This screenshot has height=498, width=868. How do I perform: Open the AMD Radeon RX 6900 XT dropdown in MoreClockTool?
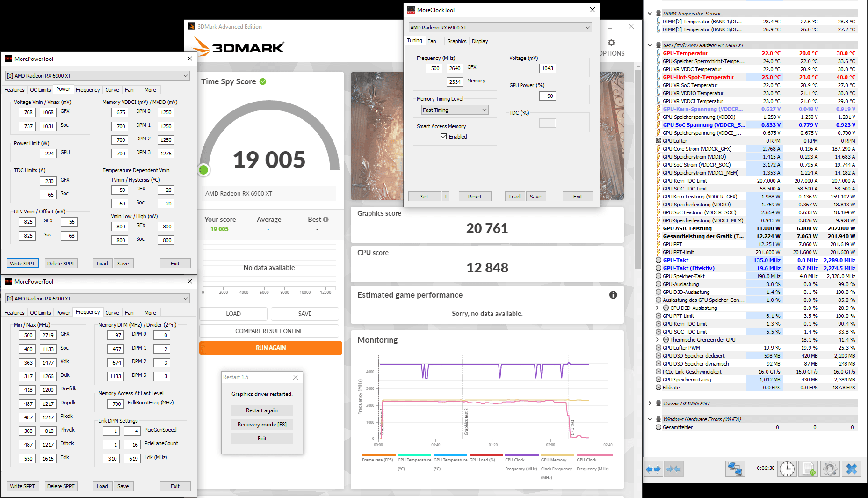(500, 28)
